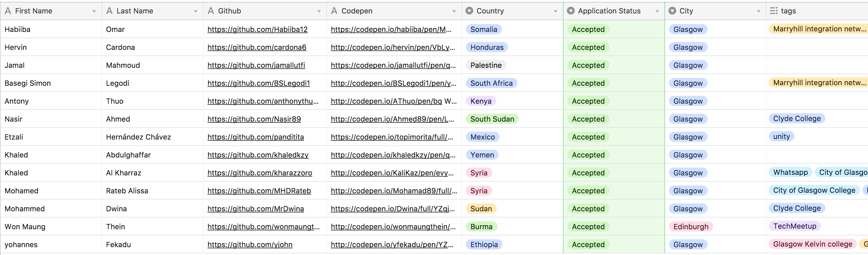Open the Codepen column dropdown arrow
Viewport: 868px width, 255px height.
click(x=454, y=11)
